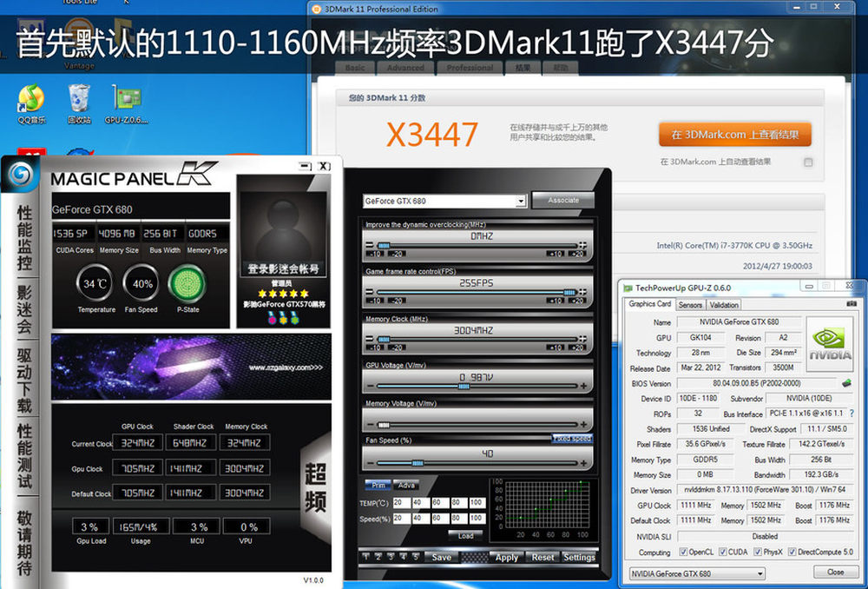Click the user avatar picture in Magic Panel

coord(282,226)
